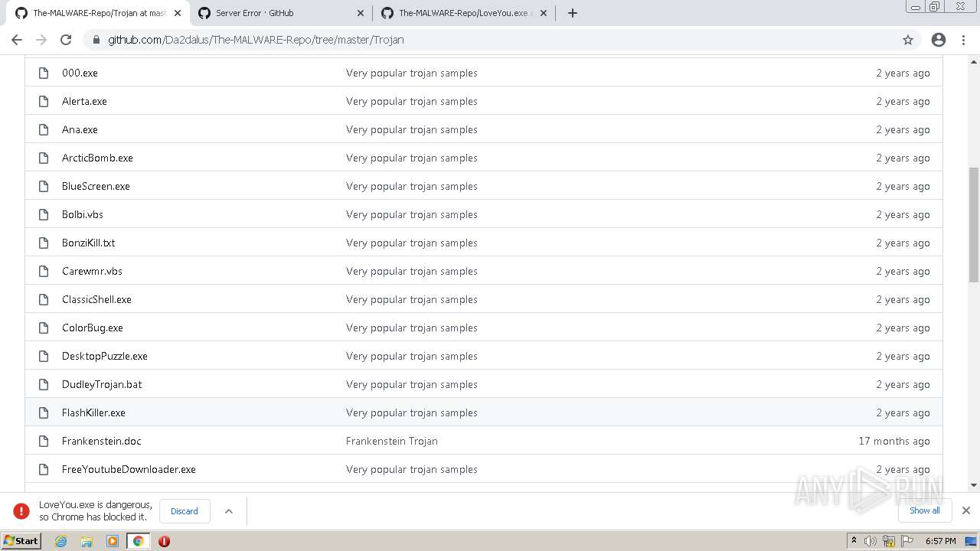This screenshot has height=551, width=980.
Task: Click the file icon beside Ana.exe
Action: 44,129
